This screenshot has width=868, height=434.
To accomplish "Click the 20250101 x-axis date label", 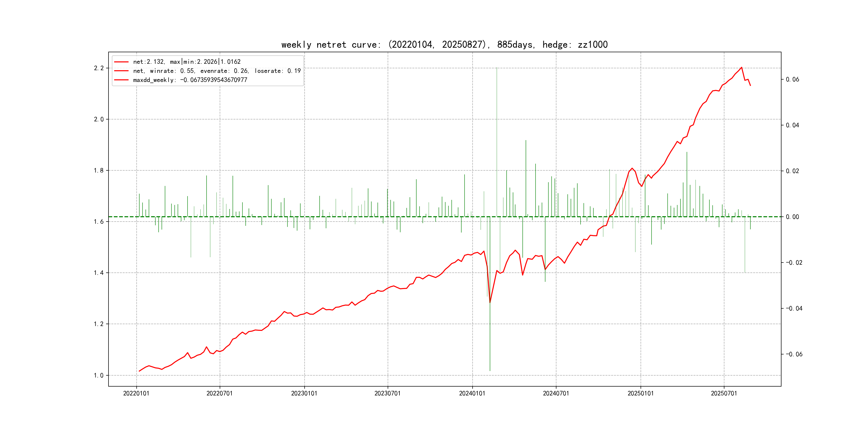I will (640, 394).
